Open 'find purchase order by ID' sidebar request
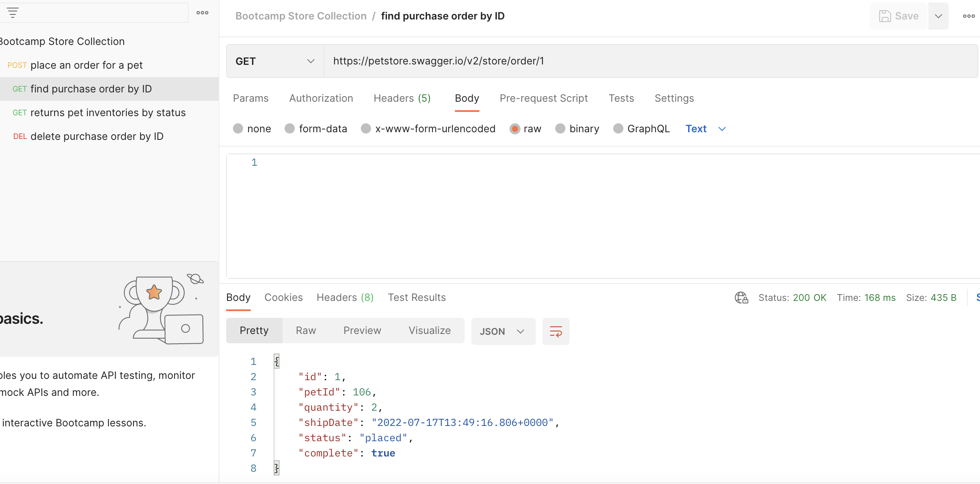The image size is (980, 484). tap(109, 89)
